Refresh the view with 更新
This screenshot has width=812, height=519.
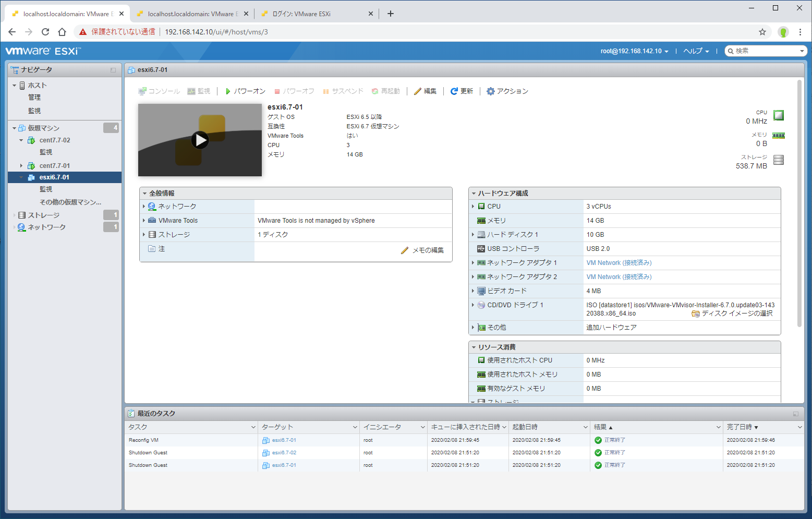[462, 91]
